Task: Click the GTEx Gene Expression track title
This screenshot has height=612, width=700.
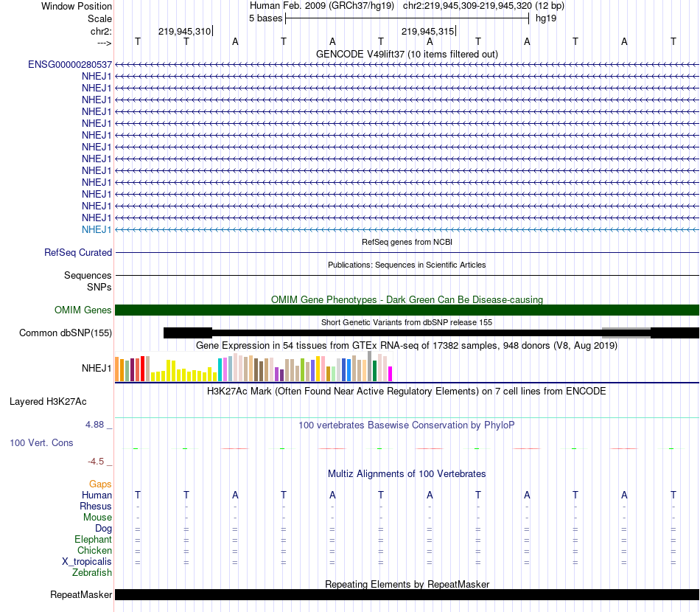Action: tap(407, 346)
